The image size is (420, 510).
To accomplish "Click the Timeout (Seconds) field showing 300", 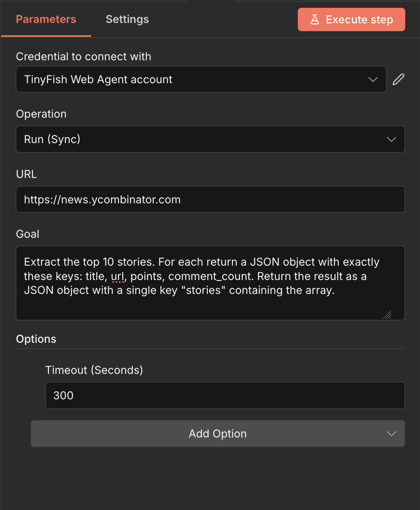I will (x=225, y=395).
